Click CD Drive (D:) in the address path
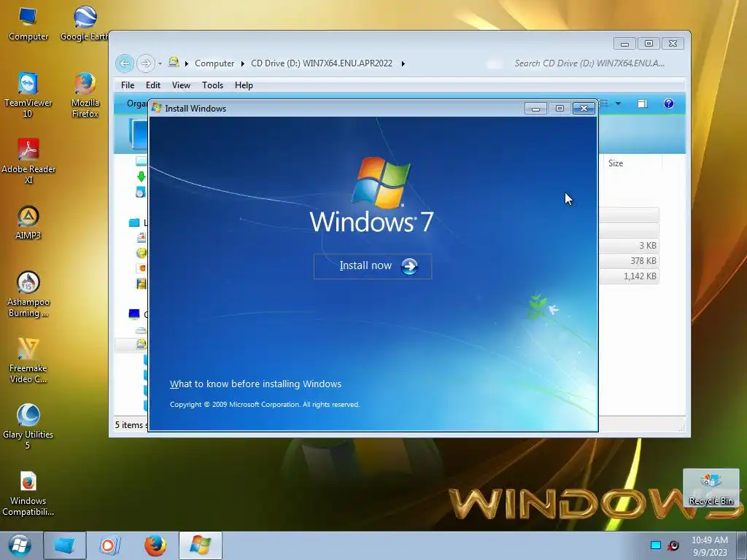The width and height of the screenshot is (747, 560). [x=322, y=63]
